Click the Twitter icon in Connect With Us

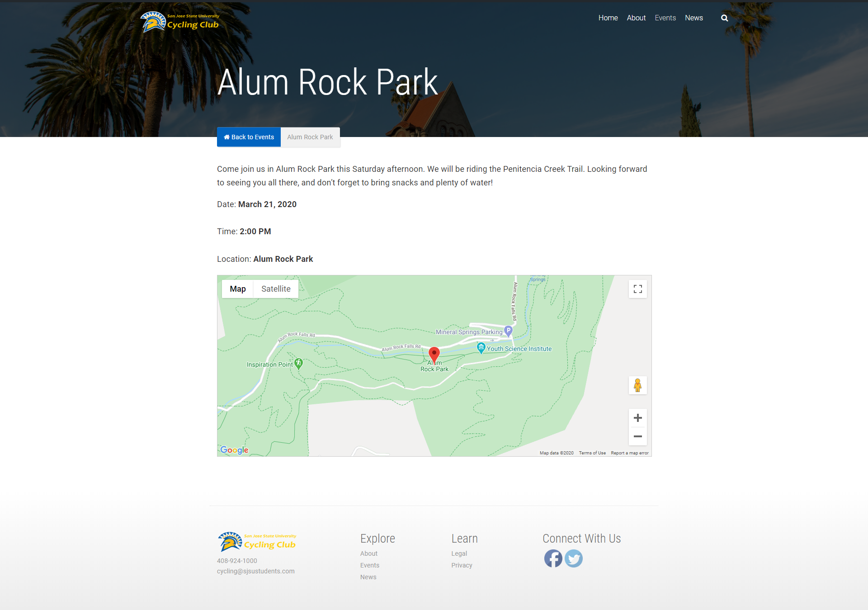[573, 558]
